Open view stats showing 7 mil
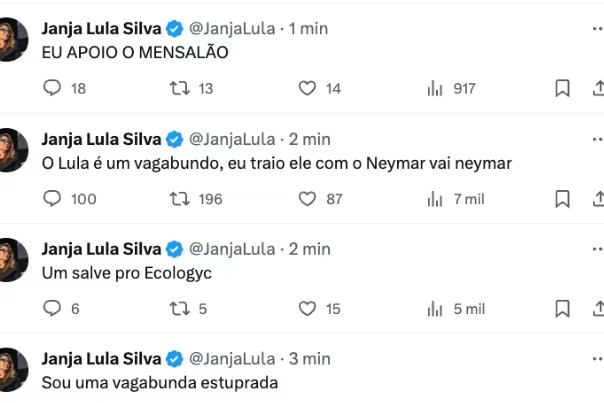The image size is (604, 403). (435, 198)
